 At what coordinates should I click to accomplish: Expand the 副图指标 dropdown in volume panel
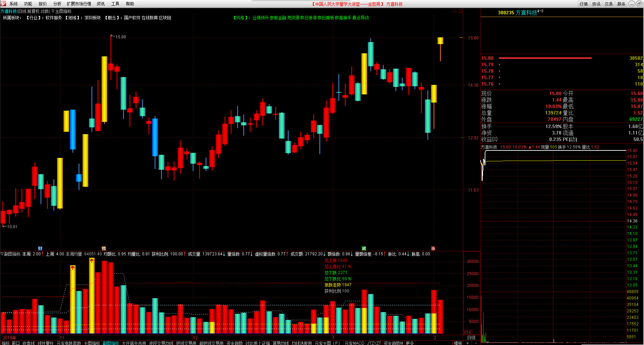2,254
